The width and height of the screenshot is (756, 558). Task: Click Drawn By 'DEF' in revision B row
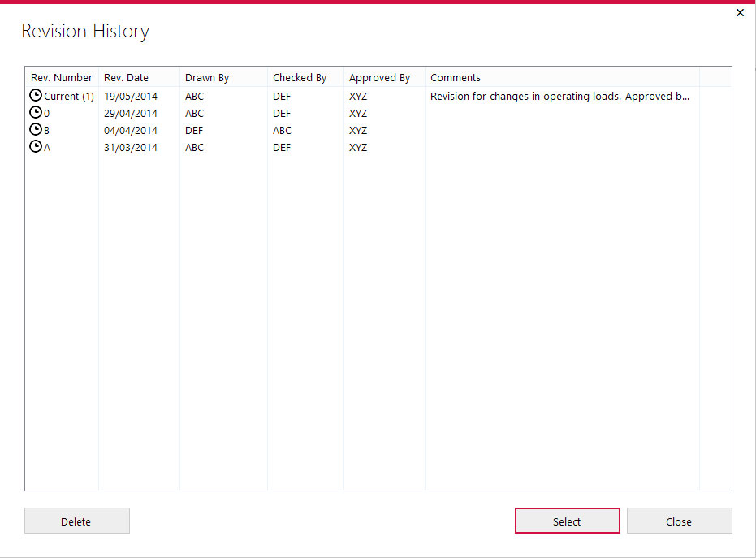coord(194,131)
